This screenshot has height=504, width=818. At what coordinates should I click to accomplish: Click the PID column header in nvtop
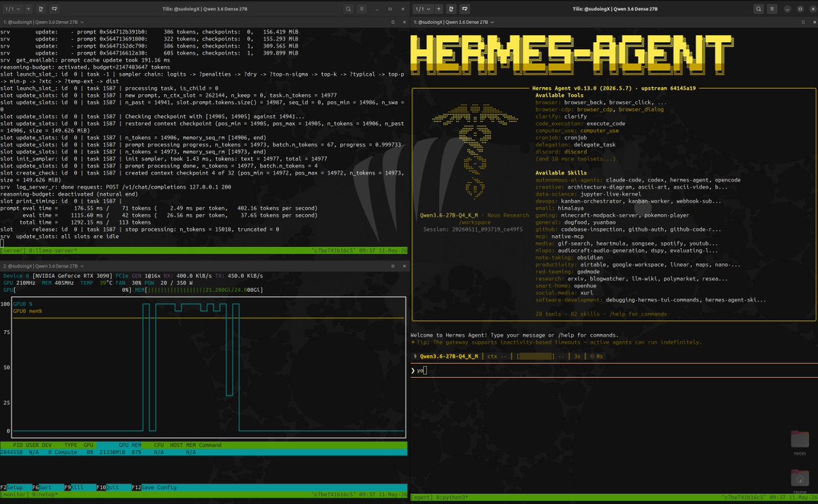pos(18,445)
